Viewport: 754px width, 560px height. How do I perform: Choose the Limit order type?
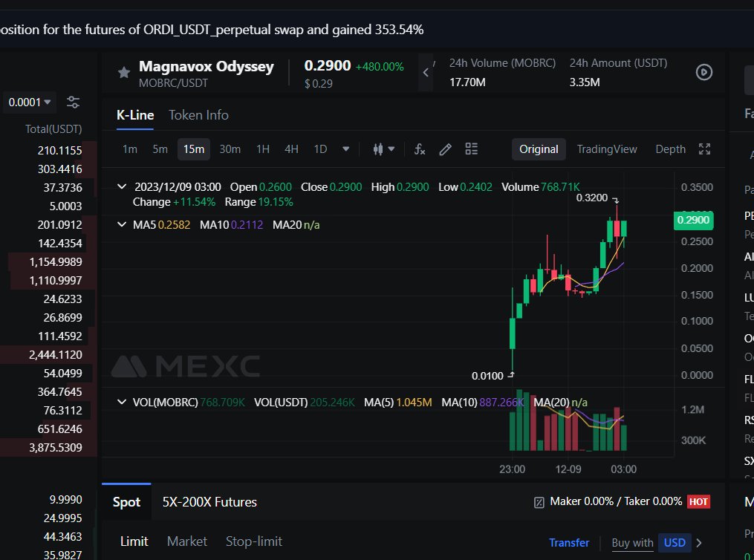click(134, 541)
